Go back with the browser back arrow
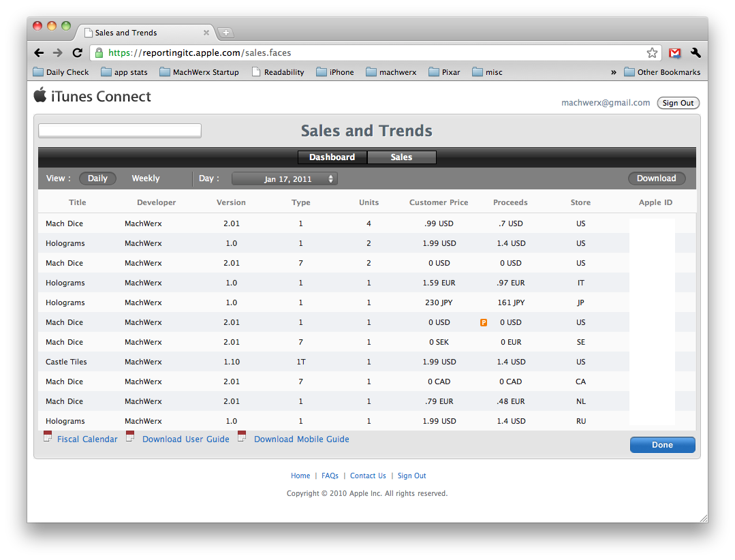This screenshot has height=560, width=735. [39, 53]
